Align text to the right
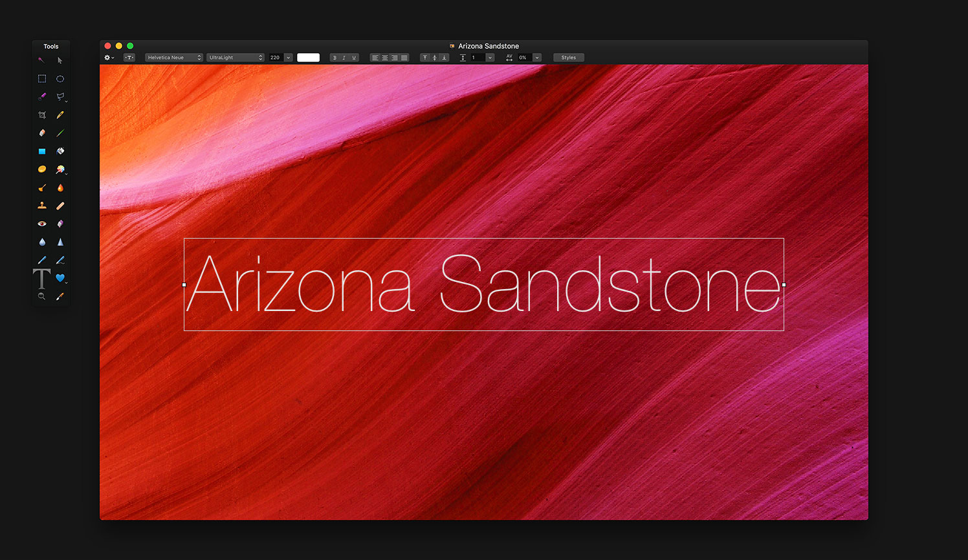This screenshot has width=968, height=560. pos(394,58)
